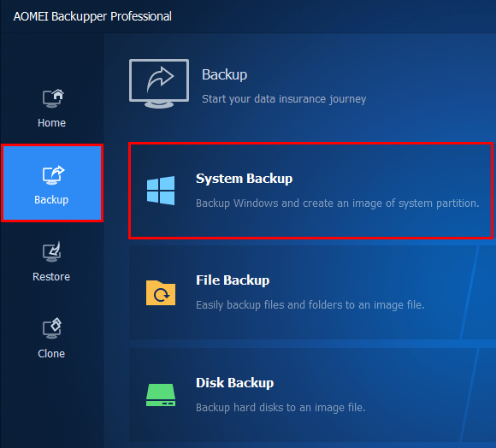This screenshot has width=496, height=448.
Task: Click 'Easily backup files and folders' description
Action: coord(310,305)
